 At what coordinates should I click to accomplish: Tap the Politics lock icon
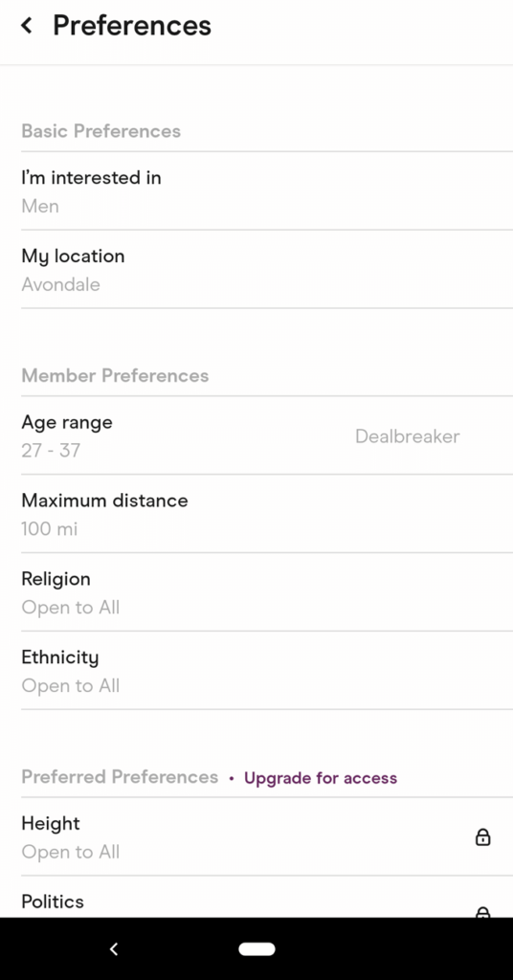[483, 912]
